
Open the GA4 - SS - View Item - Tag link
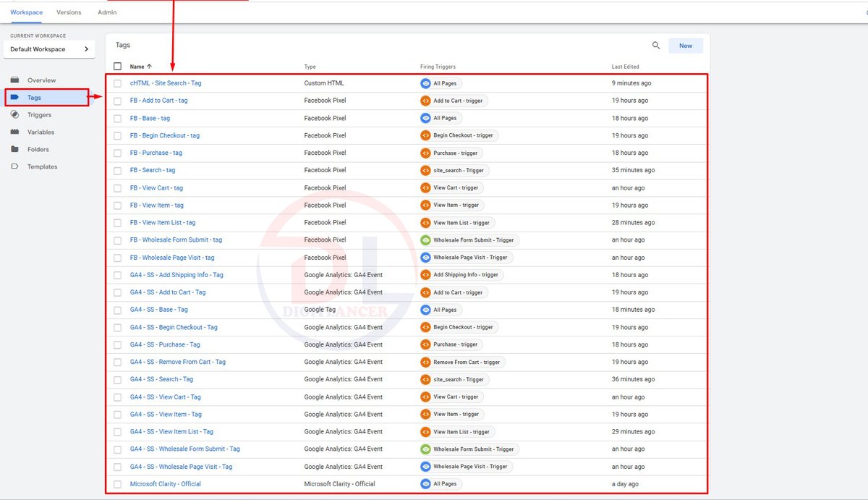click(166, 415)
